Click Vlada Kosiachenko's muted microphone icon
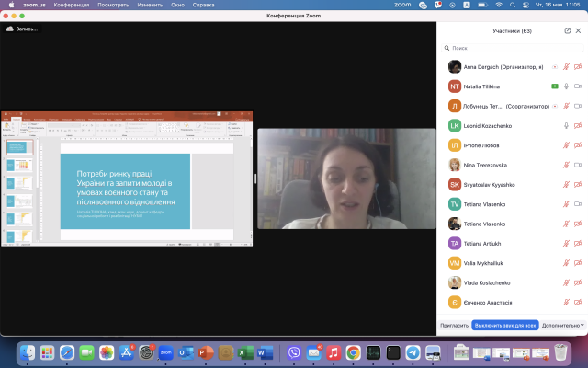 566,282
